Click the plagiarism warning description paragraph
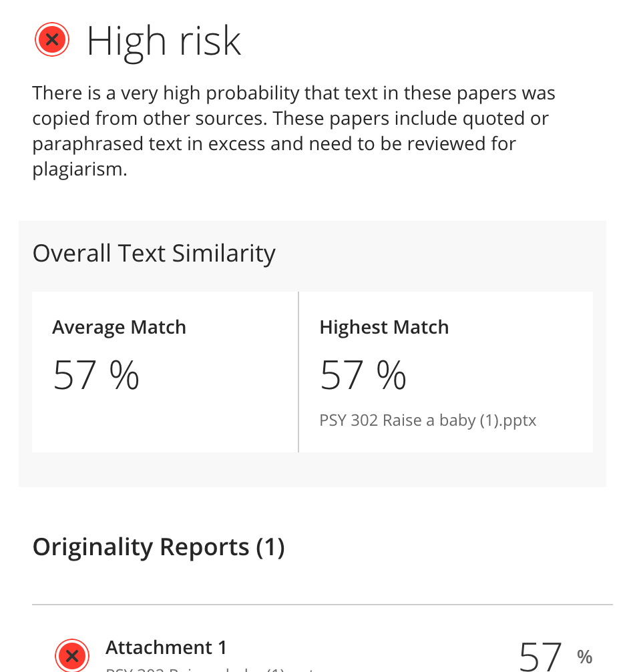The image size is (633, 672). tap(294, 131)
